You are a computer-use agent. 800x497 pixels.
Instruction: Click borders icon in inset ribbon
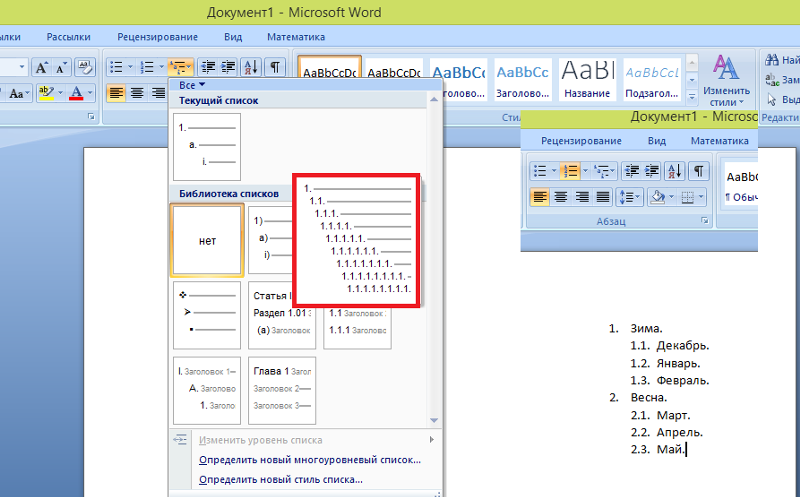[x=688, y=197]
